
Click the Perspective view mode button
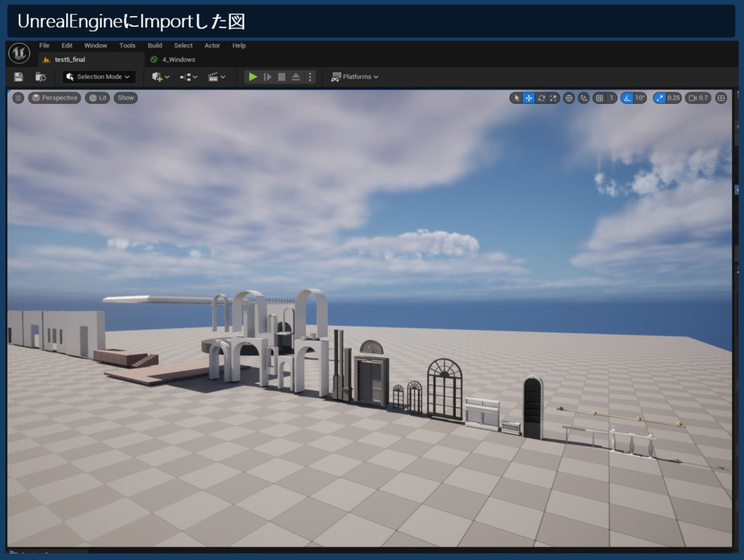[x=54, y=98]
